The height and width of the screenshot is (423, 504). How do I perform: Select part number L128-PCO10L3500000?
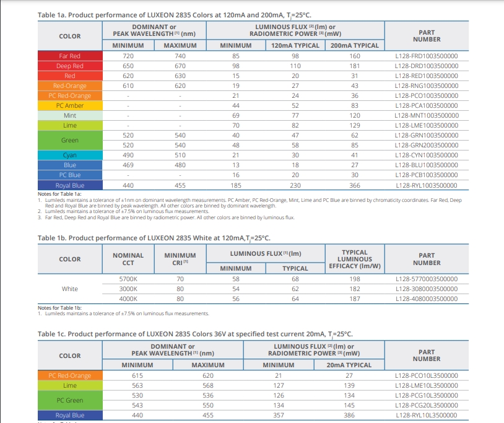[427, 376]
